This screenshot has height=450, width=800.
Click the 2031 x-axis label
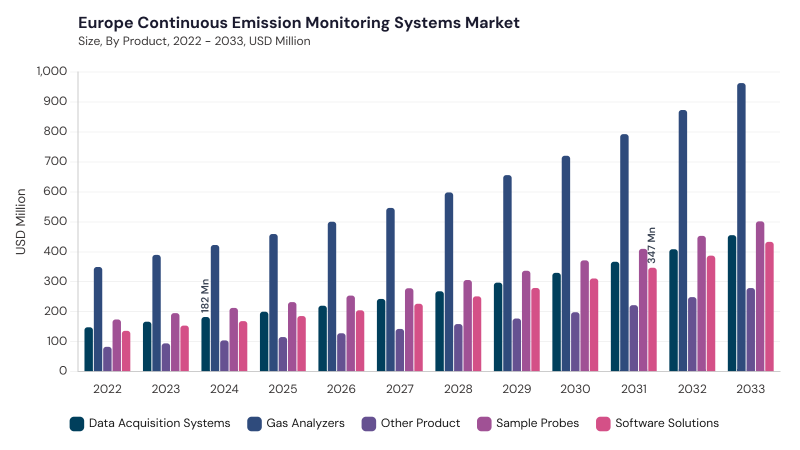[x=634, y=389]
